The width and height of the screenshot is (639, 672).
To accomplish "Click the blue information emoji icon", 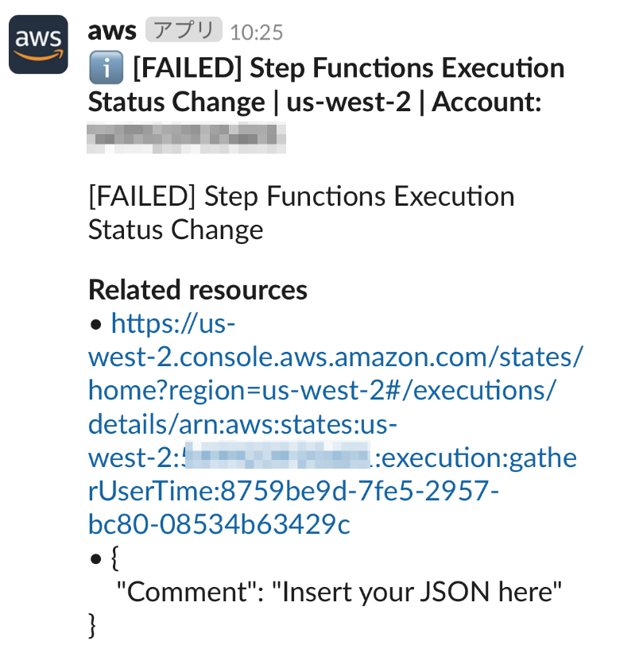I will coord(106,68).
